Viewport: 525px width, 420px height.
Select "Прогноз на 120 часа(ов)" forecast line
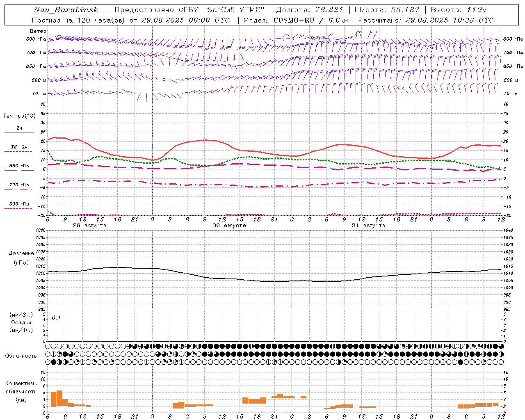pyautogui.click(x=79, y=20)
